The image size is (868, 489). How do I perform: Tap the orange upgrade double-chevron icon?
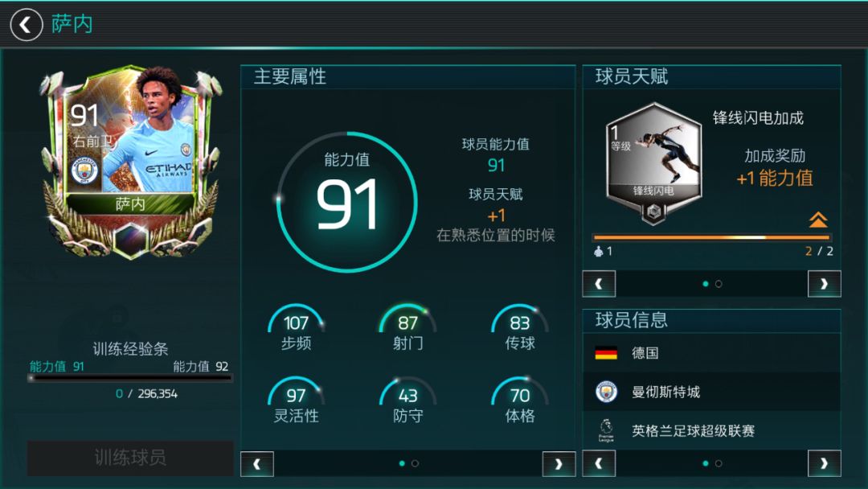[x=818, y=220]
